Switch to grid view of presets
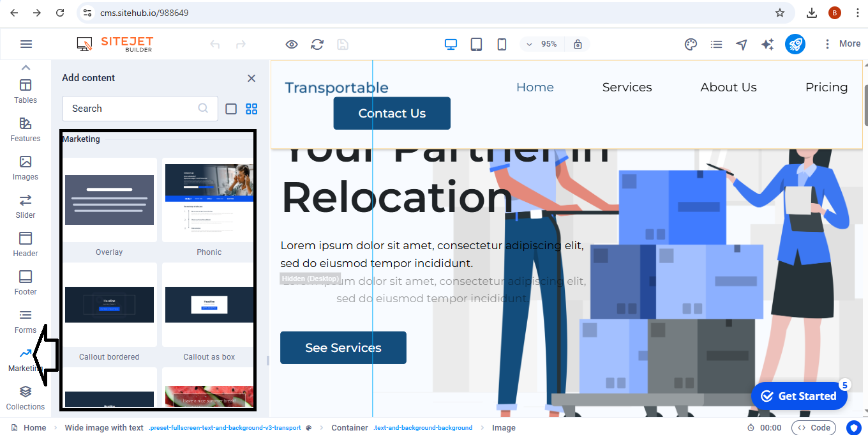The width and height of the screenshot is (868, 435). pos(251,109)
